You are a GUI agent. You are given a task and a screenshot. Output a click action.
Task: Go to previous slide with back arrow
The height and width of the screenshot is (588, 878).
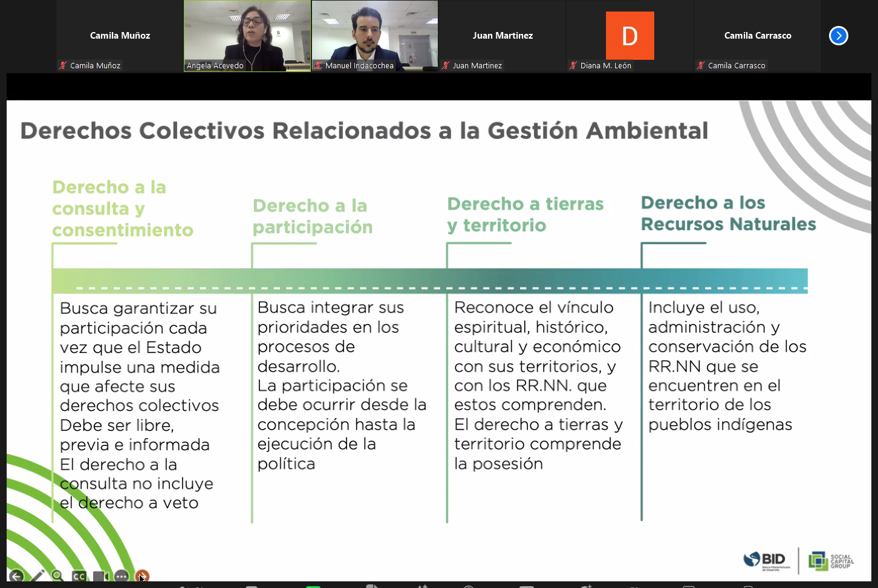pyautogui.click(x=16, y=576)
